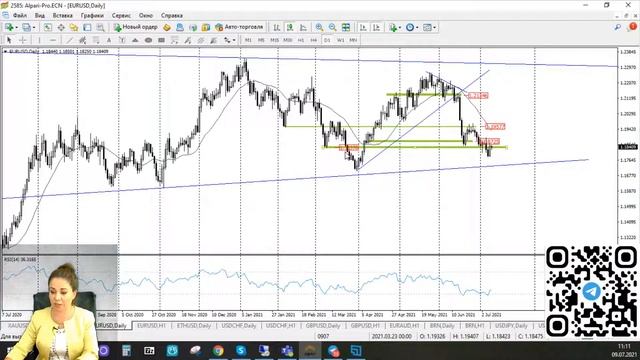
Task: Switch chart to bar chart mode
Action: (x=277, y=27)
